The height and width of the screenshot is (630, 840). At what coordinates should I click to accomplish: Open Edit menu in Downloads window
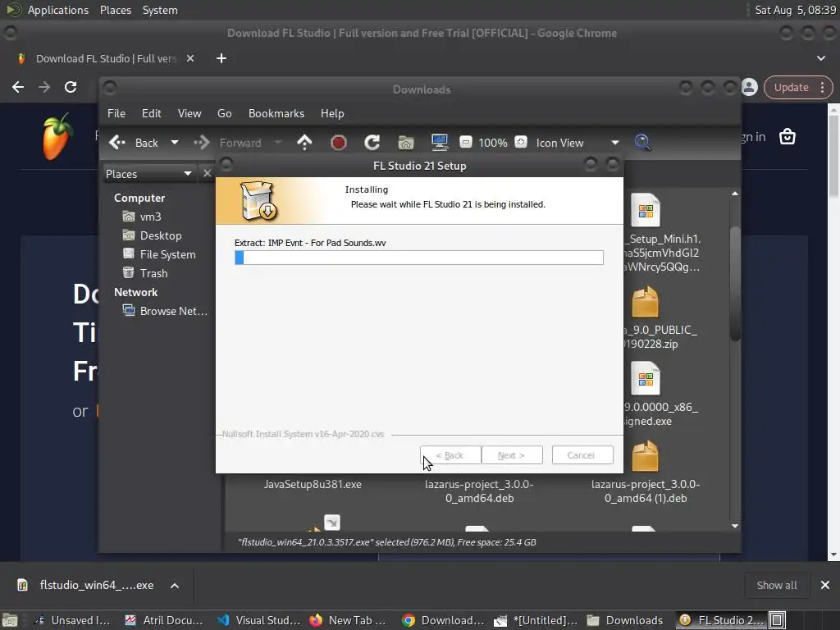pos(151,113)
